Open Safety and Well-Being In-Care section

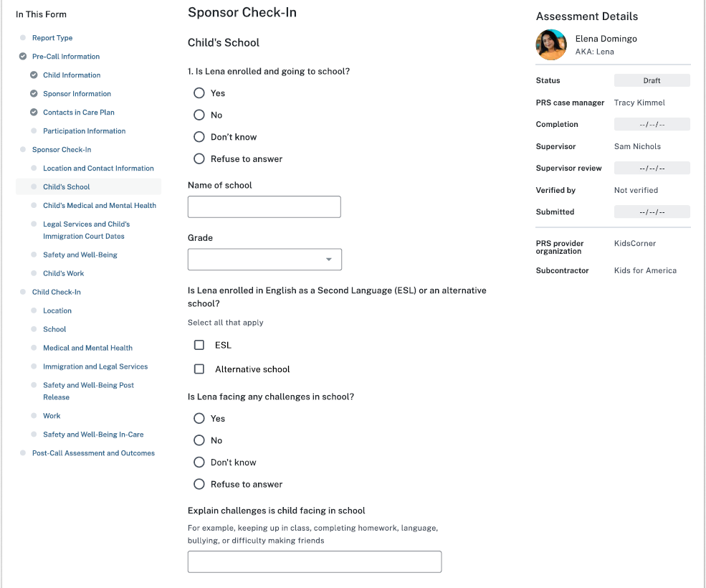(93, 435)
